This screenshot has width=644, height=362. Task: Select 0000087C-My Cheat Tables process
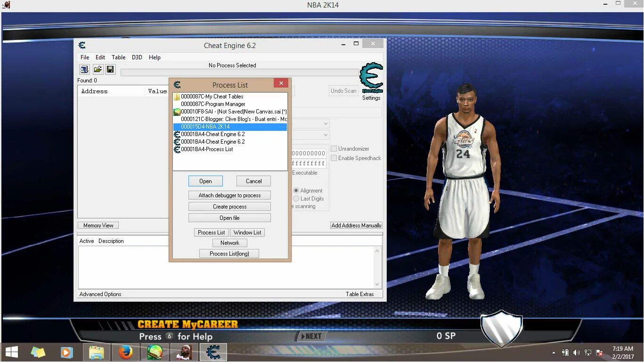pyautogui.click(x=230, y=97)
